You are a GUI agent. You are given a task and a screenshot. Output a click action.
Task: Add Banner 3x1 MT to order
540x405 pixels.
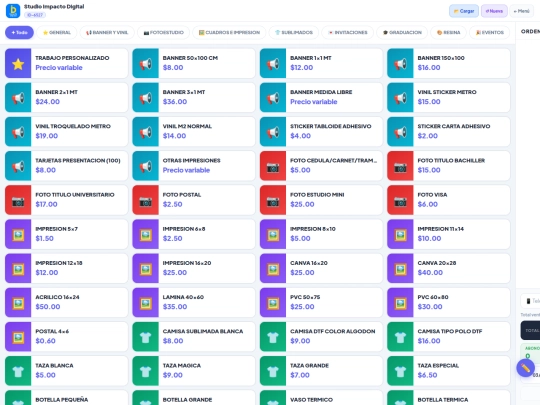(x=194, y=97)
